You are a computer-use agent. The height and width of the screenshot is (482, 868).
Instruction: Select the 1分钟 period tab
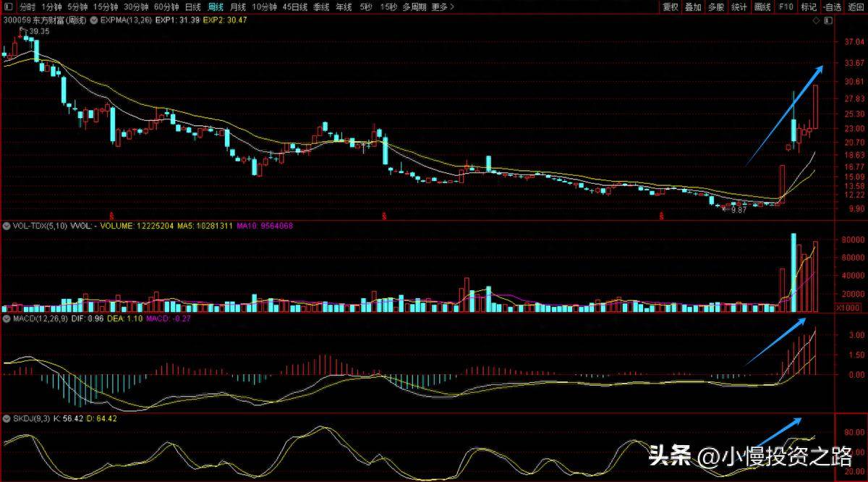pos(51,7)
